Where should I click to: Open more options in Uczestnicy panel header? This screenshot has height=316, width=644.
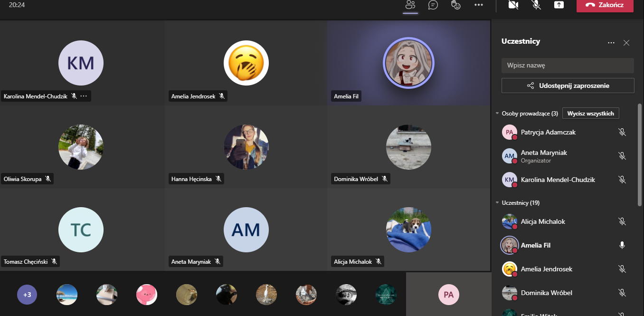pos(611,43)
